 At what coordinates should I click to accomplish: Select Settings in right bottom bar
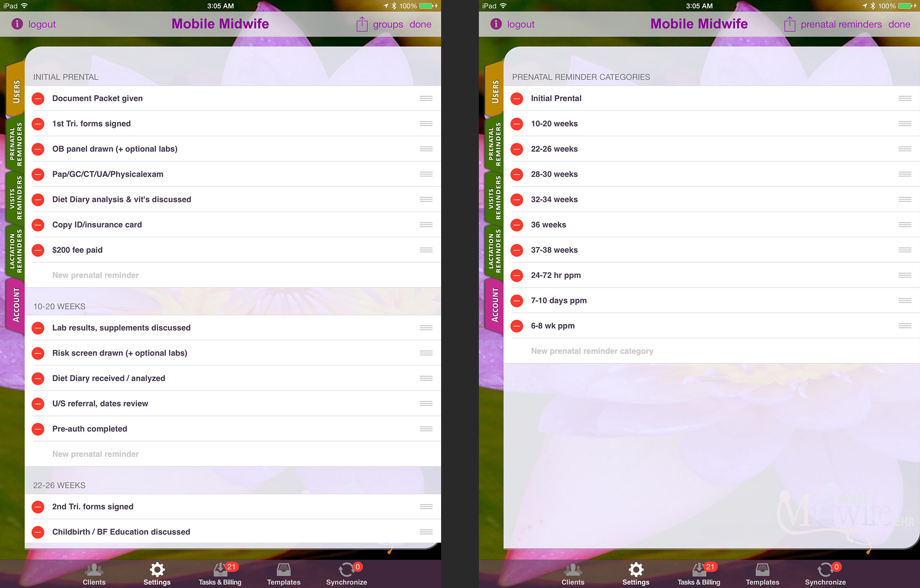[x=636, y=575]
